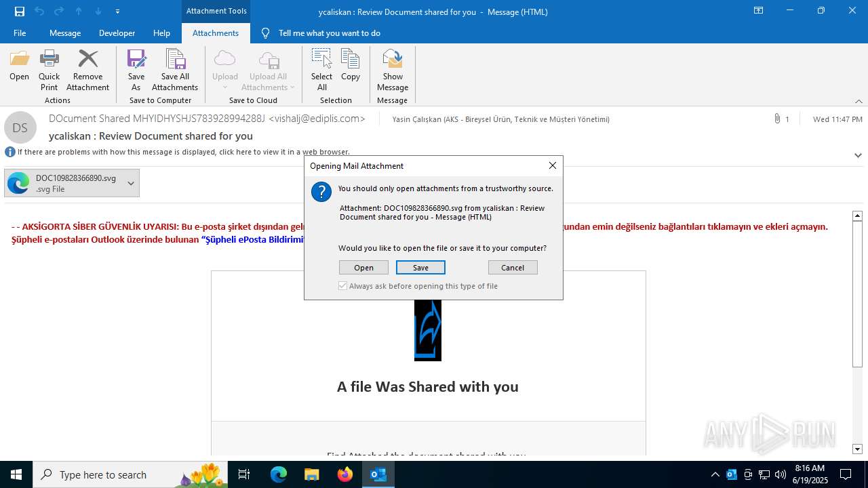This screenshot has width=868, height=488.
Task: Click the blue shared document logo image
Action: 428,330
